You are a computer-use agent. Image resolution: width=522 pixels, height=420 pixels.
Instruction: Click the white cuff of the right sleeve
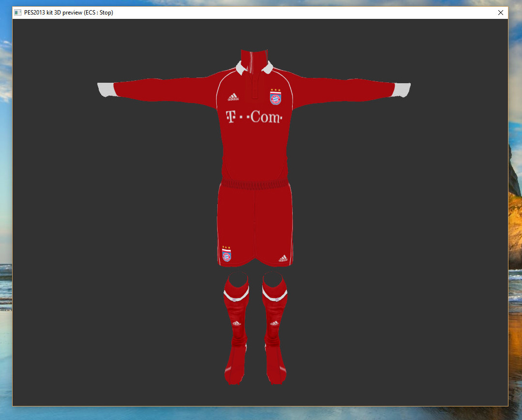pyautogui.click(x=402, y=90)
